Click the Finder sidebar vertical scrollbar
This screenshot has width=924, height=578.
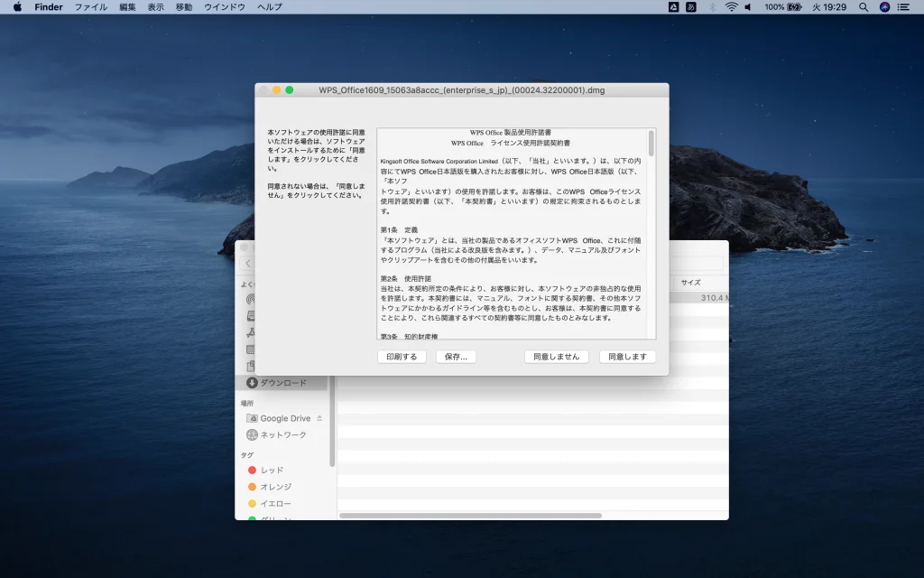tap(332, 421)
